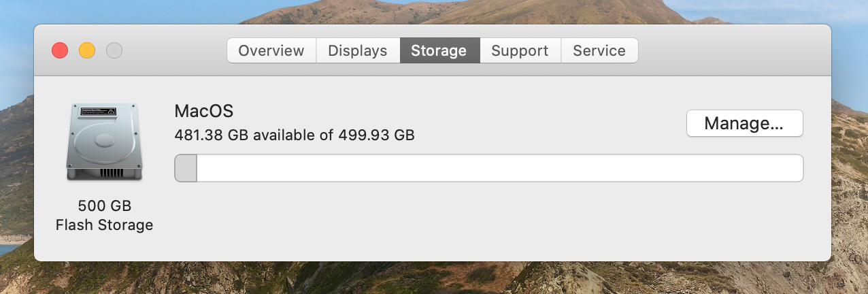Click the grayed-out zoom window button
868x294 pixels.
coord(114,50)
